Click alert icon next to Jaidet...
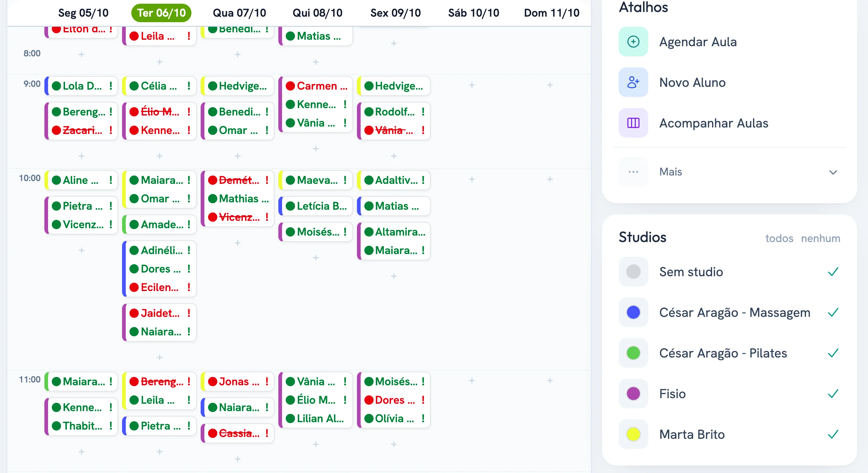The height and width of the screenshot is (473, 868). pyautogui.click(x=189, y=313)
